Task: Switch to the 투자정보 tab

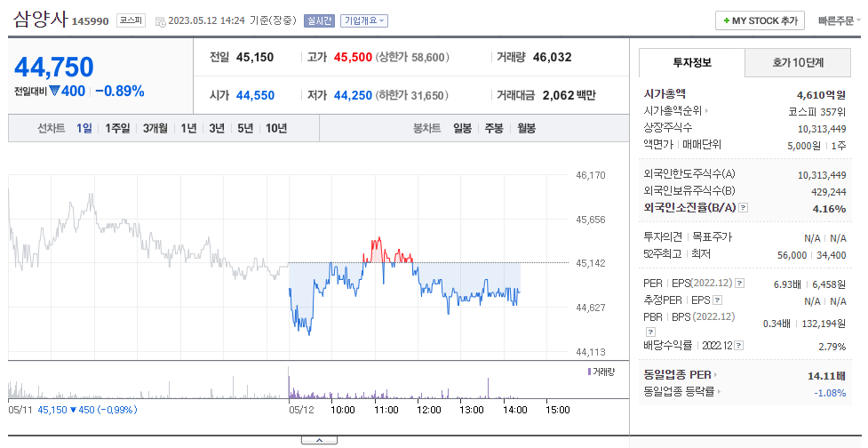Action: point(692,62)
